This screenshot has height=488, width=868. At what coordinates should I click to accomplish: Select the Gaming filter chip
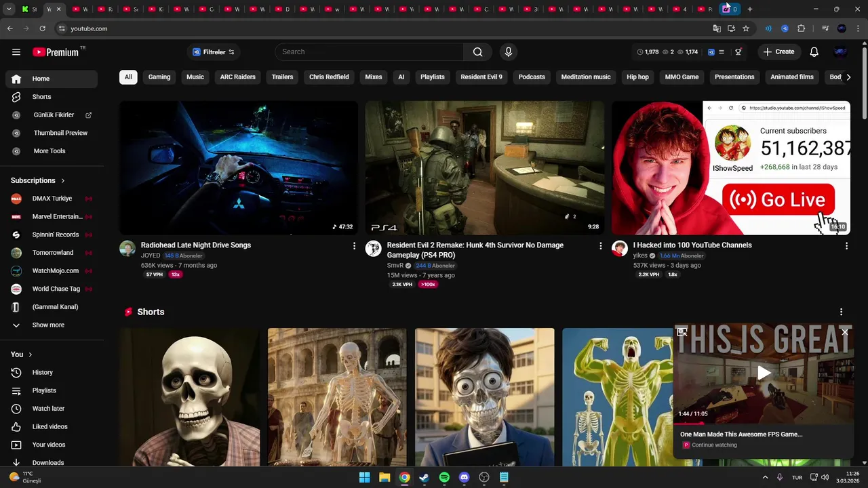(x=159, y=77)
